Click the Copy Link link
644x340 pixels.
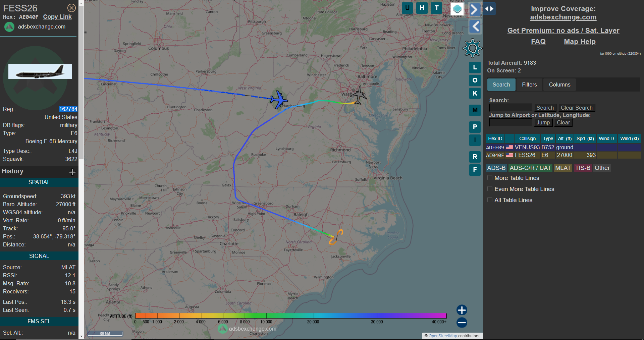pos(57,17)
